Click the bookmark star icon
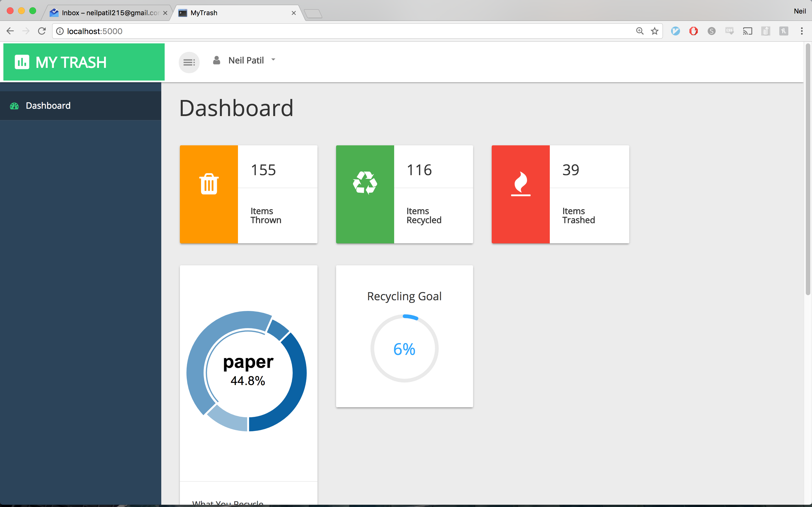This screenshot has width=812, height=507. 654,31
